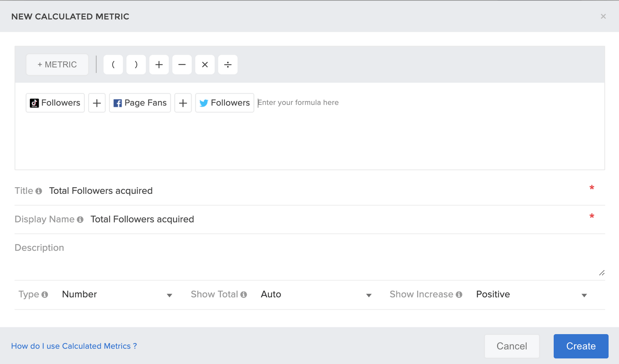Click the + METRIC button

[57, 64]
